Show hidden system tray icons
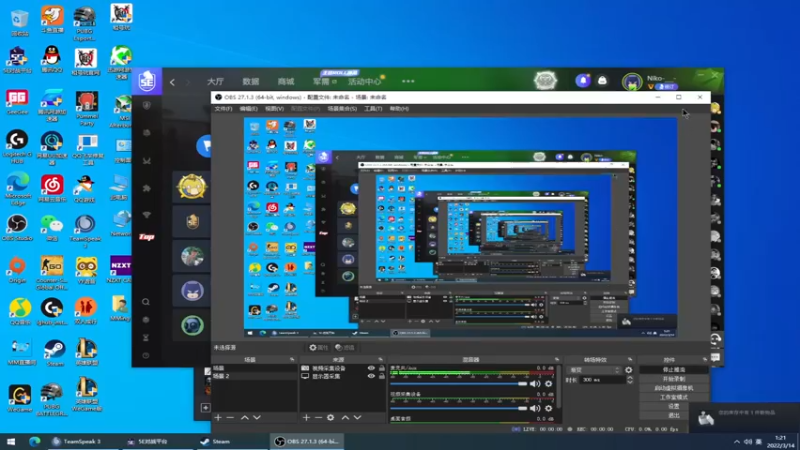The width and height of the screenshot is (800, 450). (x=736, y=442)
